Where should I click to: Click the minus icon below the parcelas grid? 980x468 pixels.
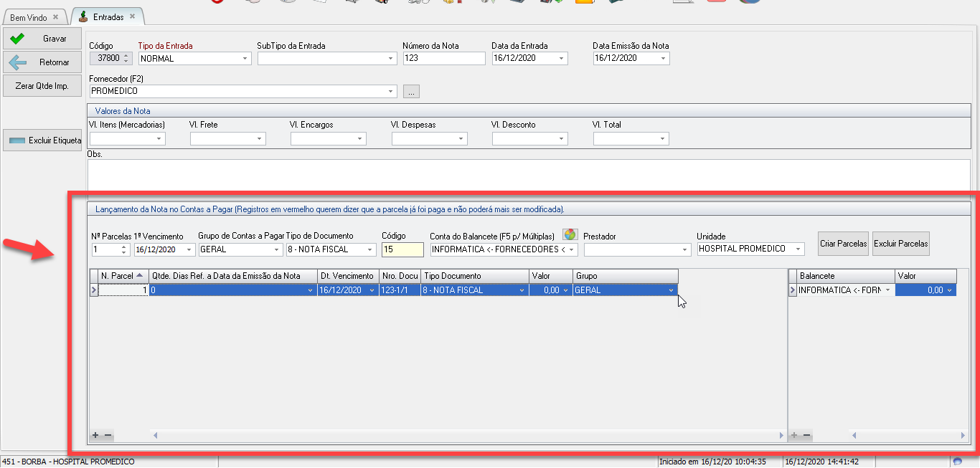(108, 435)
